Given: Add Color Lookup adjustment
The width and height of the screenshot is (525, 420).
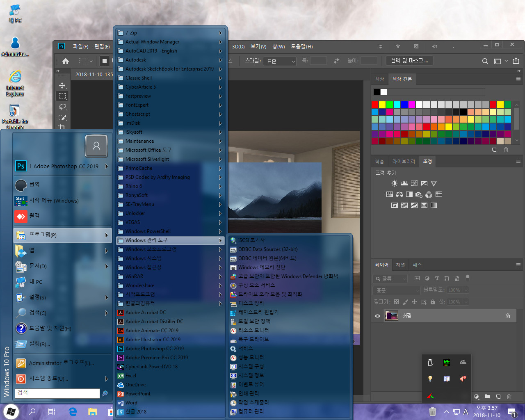Looking at the screenshot, I should click(439, 194).
